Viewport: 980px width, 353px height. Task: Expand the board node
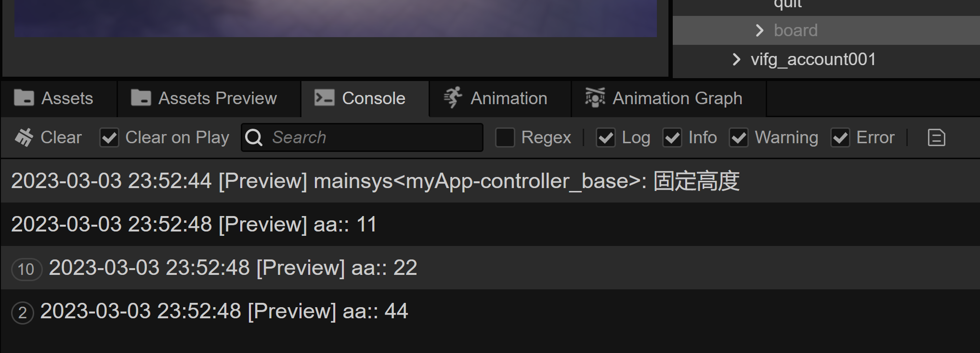tap(759, 30)
